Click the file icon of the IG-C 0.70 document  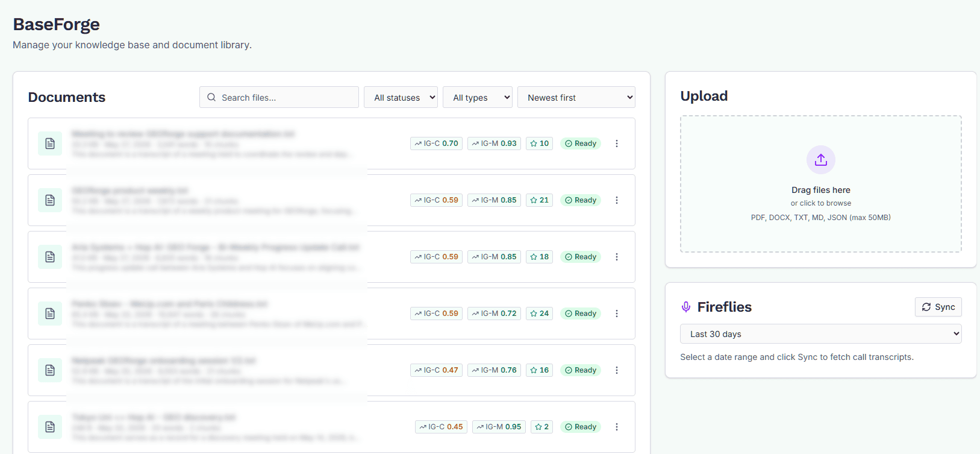coord(50,143)
